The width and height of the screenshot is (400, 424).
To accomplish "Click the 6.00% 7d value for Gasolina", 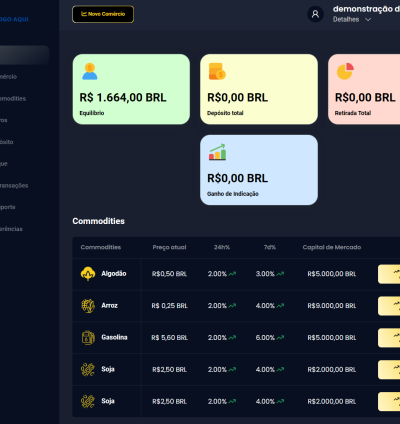I will tap(265, 338).
